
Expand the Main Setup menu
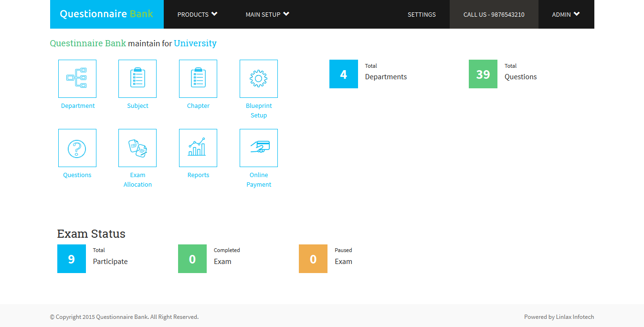point(267,14)
